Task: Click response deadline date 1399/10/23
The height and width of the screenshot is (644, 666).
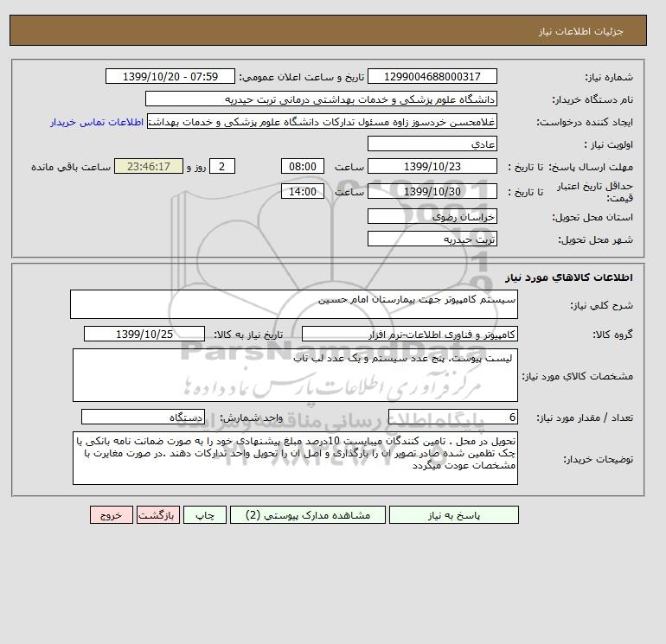Action: 432,167
